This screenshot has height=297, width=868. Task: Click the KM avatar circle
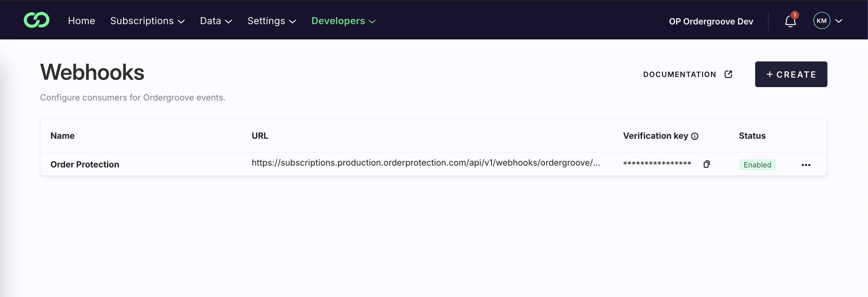(822, 20)
